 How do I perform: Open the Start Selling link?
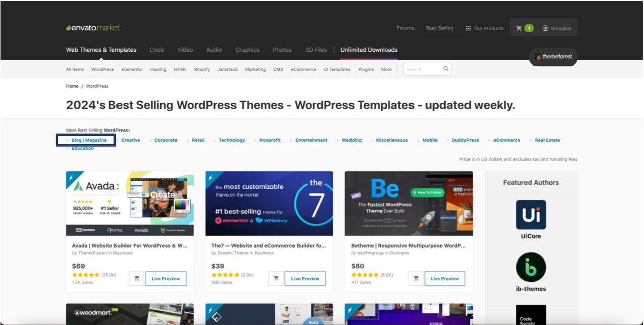point(439,28)
